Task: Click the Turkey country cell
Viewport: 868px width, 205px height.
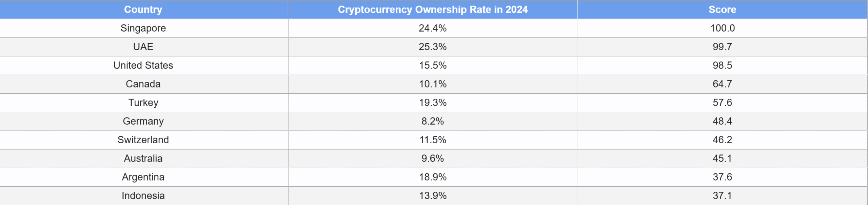Action: tap(143, 102)
